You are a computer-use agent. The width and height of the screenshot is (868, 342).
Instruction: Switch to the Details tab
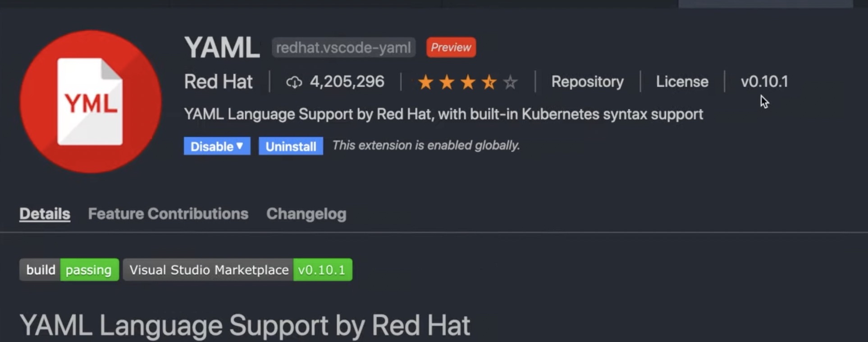point(45,213)
